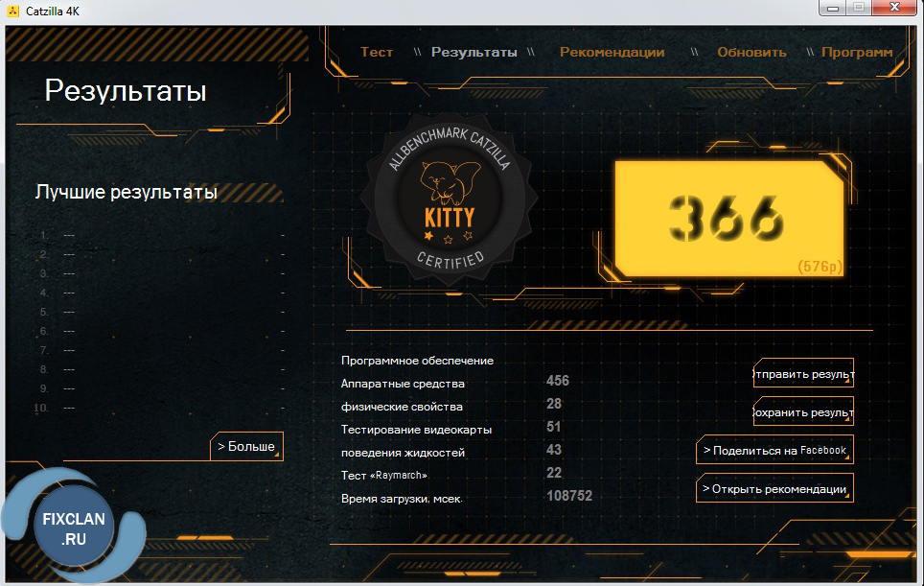Screen dimensions: 924x586
Task: Select the Тест «Raymarch» row label
Action: tap(384, 475)
